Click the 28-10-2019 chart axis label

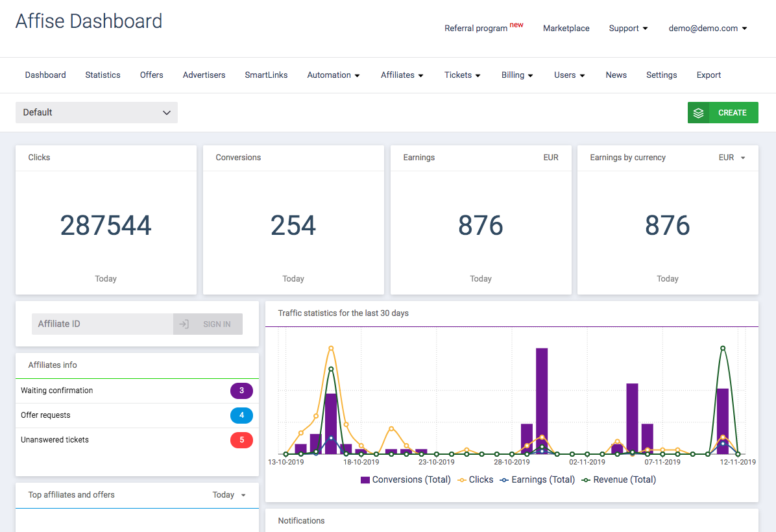point(512,462)
